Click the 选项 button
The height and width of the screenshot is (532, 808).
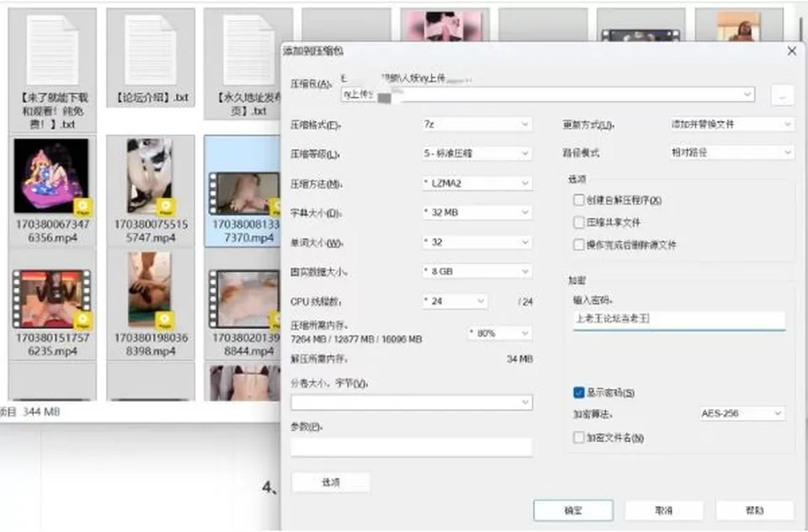point(331,482)
